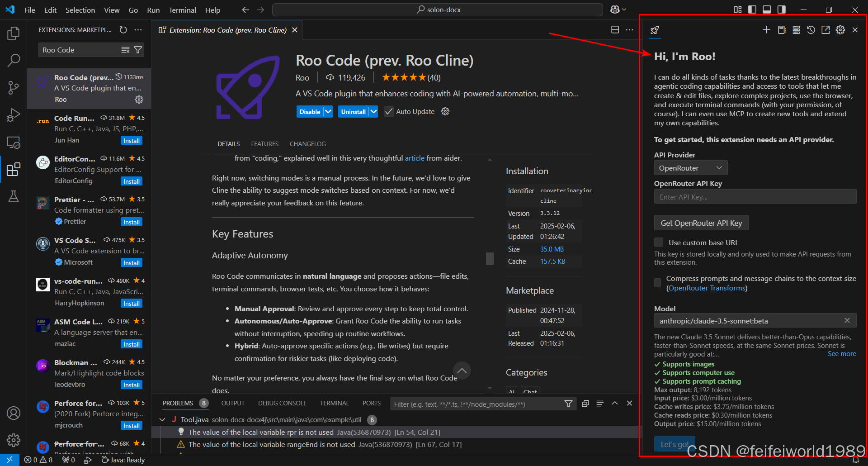
Task: Toggle bottom panel layout icon
Action: coord(767,10)
